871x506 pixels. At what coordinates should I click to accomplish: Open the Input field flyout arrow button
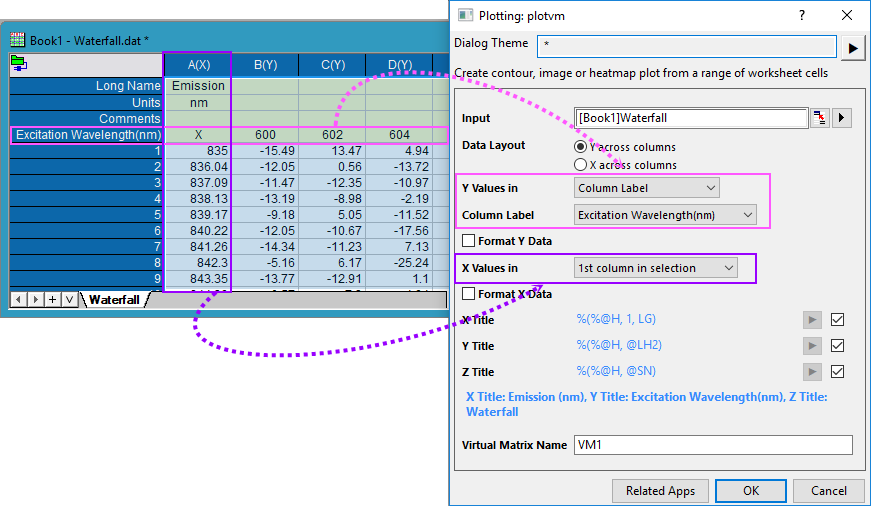pyautogui.click(x=841, y=118)
